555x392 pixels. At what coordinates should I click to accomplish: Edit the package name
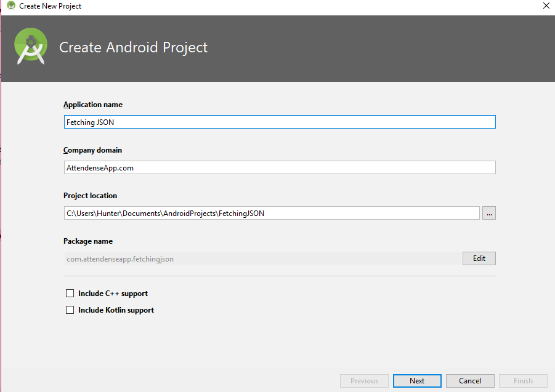[479, 258]
